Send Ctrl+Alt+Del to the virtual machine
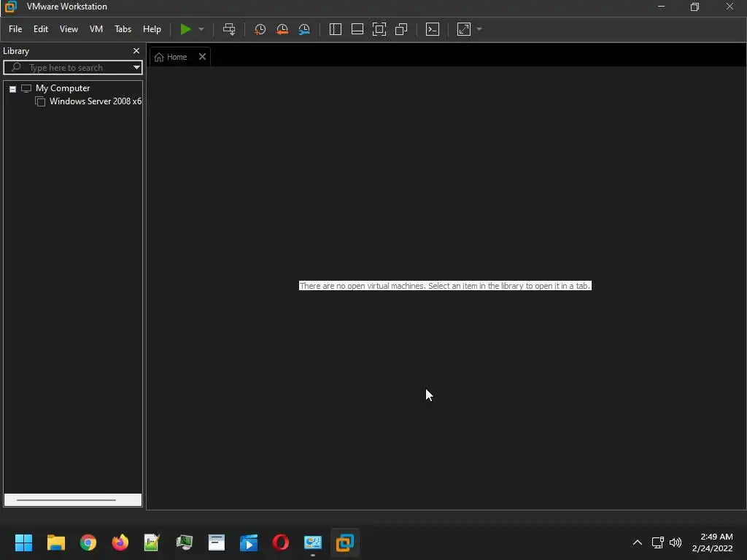747x560 pixels. pyautogui.click(x=229, y=29)
